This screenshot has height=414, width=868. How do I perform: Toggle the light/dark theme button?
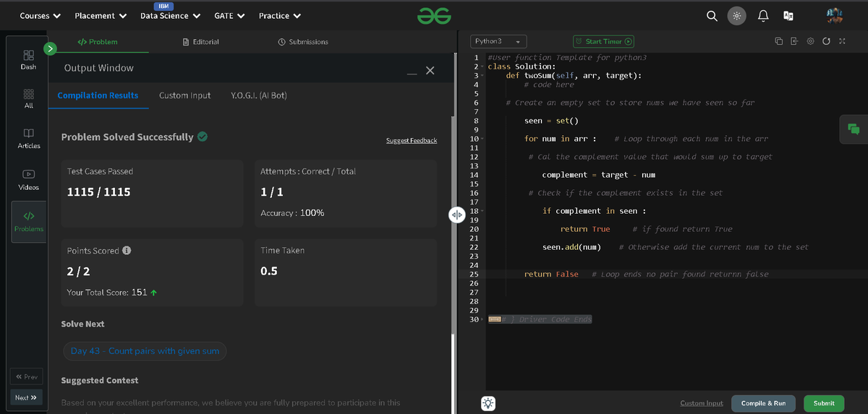pos(736,16)
